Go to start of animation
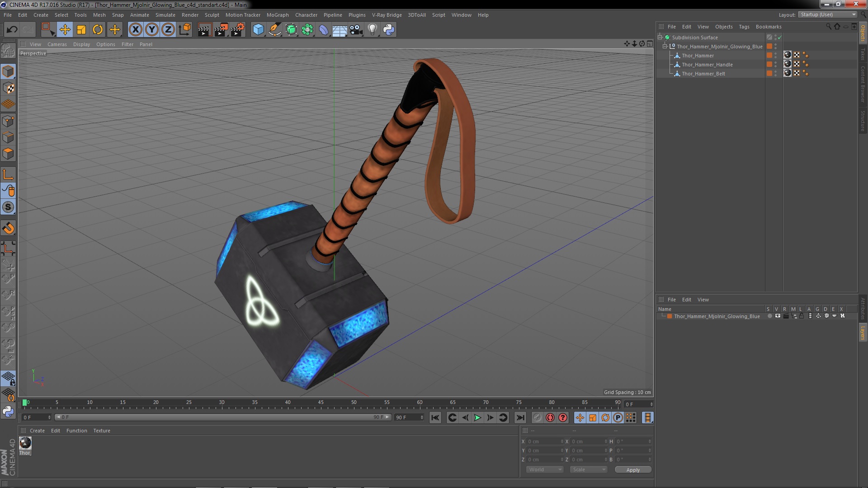This screenshot has height=488, width=868. (435, 418)
